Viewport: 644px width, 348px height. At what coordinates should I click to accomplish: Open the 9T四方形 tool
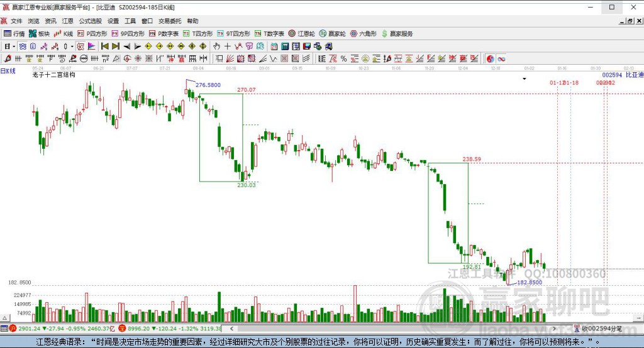[x=234, y=34]
